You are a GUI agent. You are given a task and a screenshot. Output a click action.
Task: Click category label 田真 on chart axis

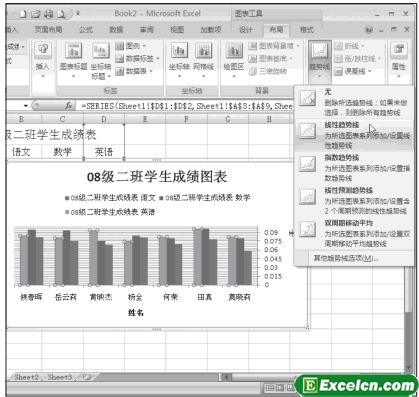click(x=205, y=297)
